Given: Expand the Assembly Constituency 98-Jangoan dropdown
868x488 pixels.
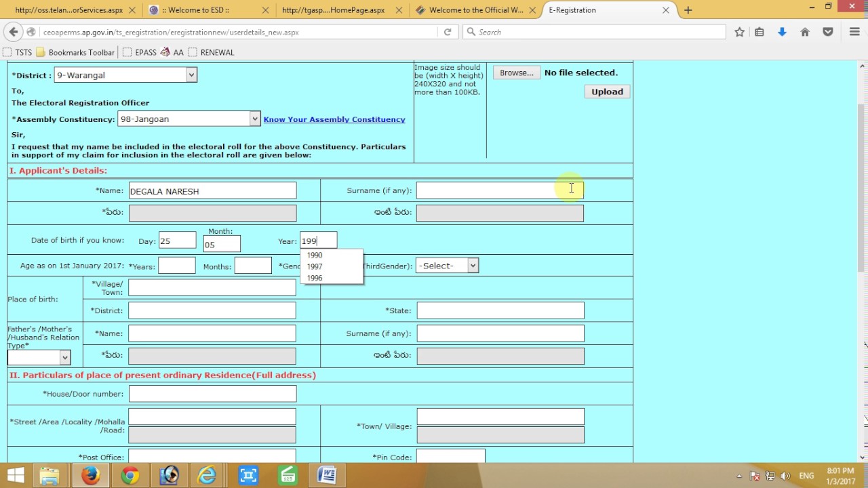Looking at the screenshot, I should (189, 119).
